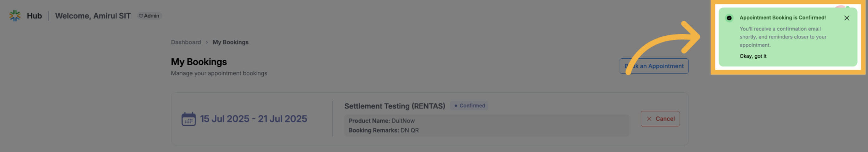The image size is (868, 152).
Task: Click the booking details box with Product Name
Action: [486, 125]
